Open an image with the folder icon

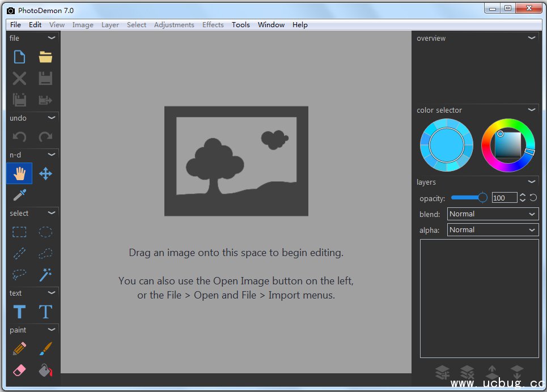pos(45,57)
